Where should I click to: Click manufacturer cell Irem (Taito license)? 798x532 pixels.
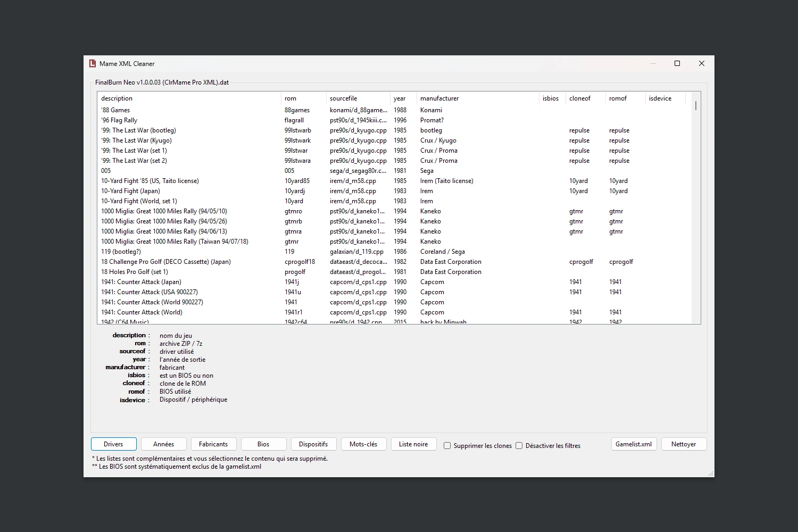(x=447, y=181)
